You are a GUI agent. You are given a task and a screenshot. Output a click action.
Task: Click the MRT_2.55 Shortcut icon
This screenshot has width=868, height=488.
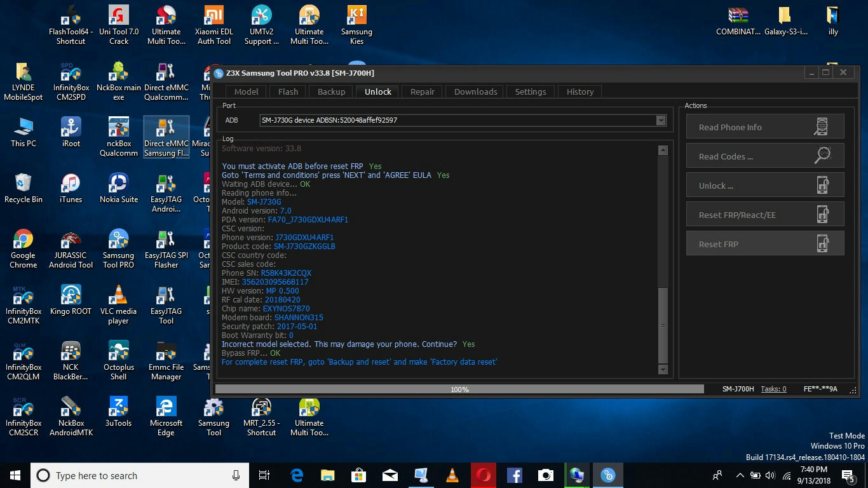262,417
